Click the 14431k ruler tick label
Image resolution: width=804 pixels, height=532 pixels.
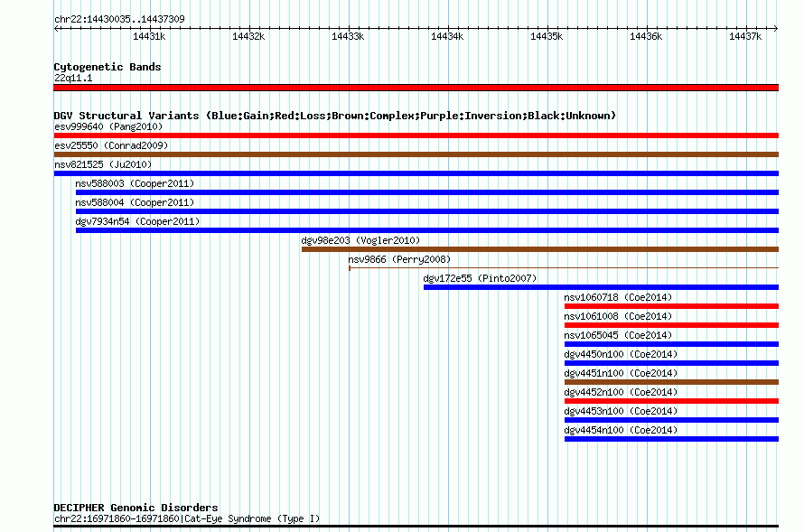(149, 36)
